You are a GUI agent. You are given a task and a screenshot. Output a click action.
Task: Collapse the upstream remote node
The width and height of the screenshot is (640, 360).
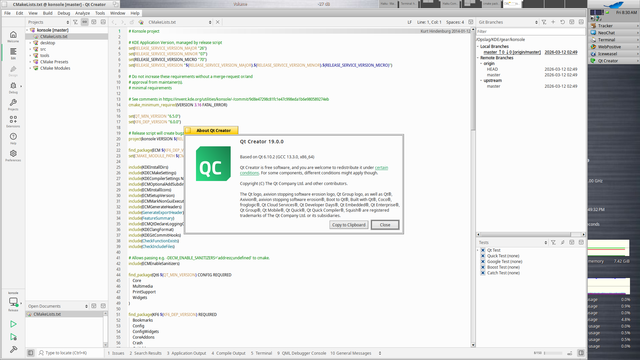pos(481,80)
